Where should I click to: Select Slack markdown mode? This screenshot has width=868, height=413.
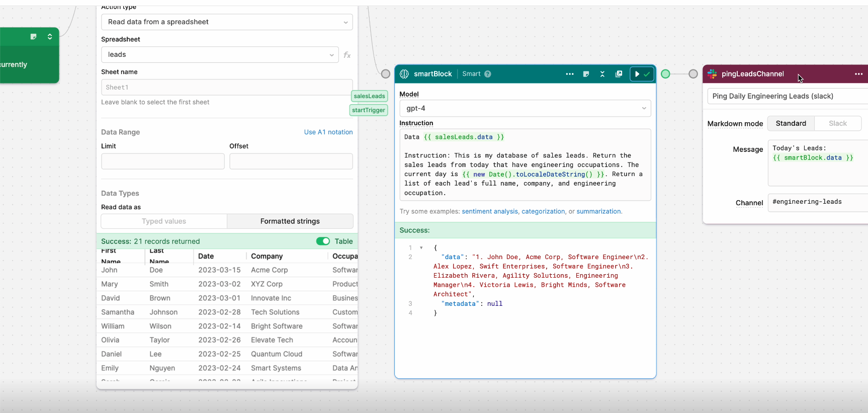pos(838,123)
